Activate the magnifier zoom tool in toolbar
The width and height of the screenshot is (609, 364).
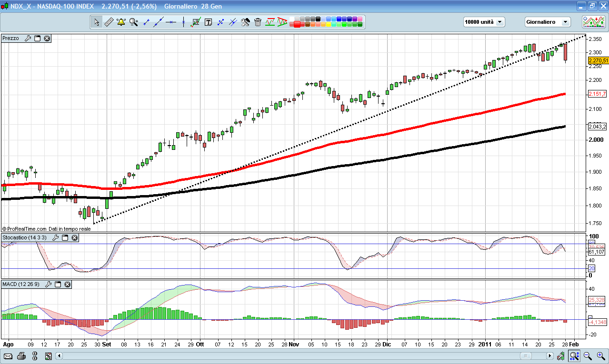pos(134,22)
